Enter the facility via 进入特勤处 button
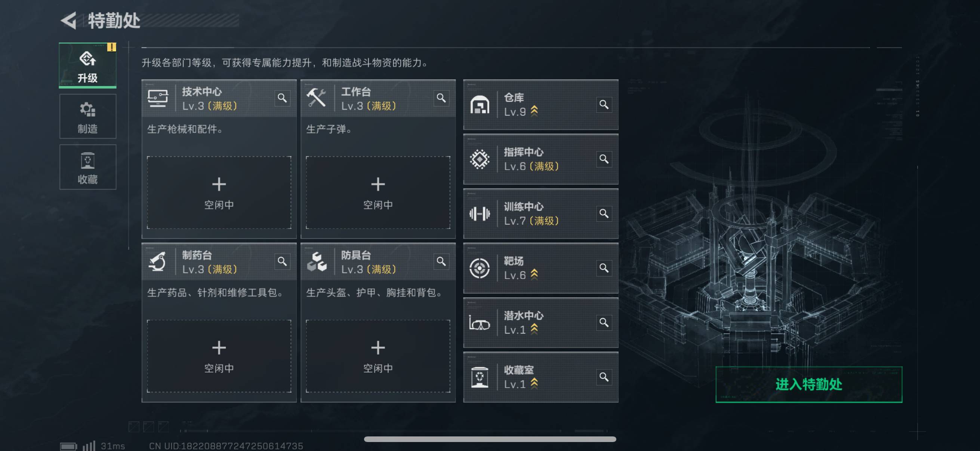 click(x=809, y=384)
